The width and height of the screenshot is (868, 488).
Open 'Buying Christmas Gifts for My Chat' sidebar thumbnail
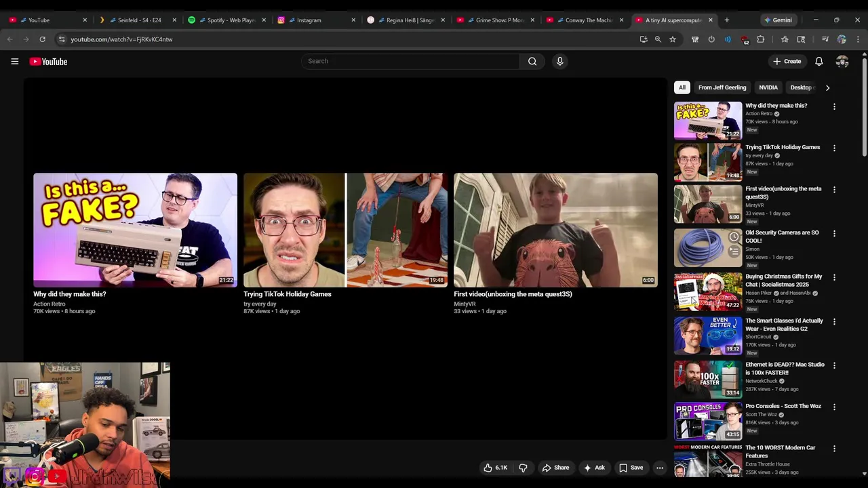[x=708, y=291]
